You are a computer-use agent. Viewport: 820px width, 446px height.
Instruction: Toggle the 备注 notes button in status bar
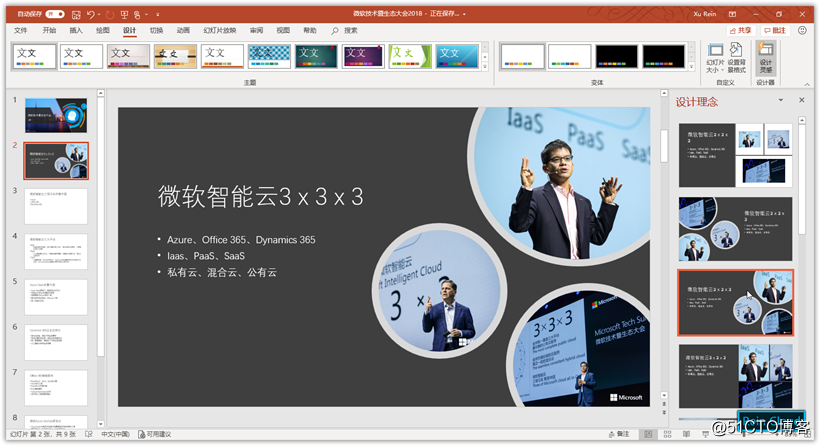[619, 434]
